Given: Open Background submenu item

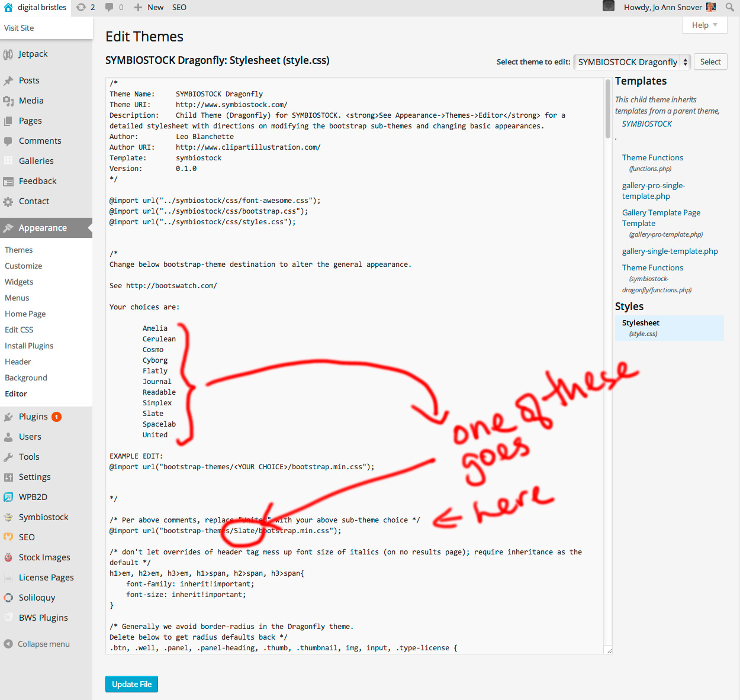Looking at the screenshot, I should [x=26, y=378].
